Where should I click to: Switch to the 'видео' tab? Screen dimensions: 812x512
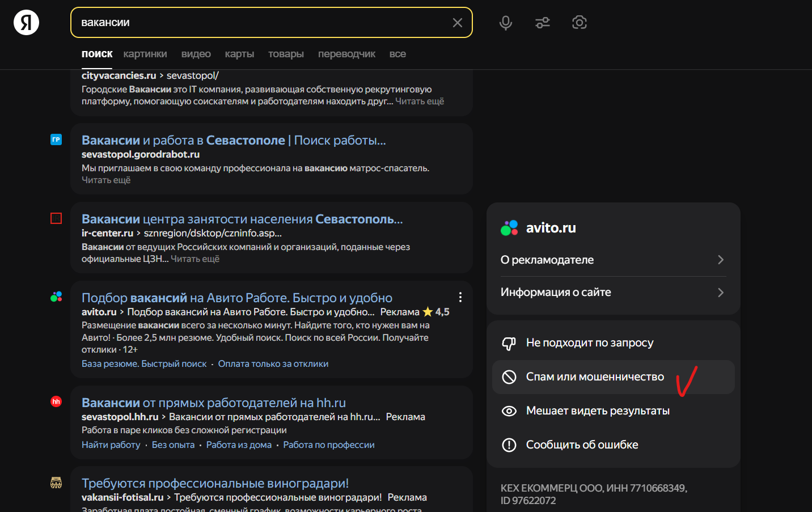coord(196,54)
